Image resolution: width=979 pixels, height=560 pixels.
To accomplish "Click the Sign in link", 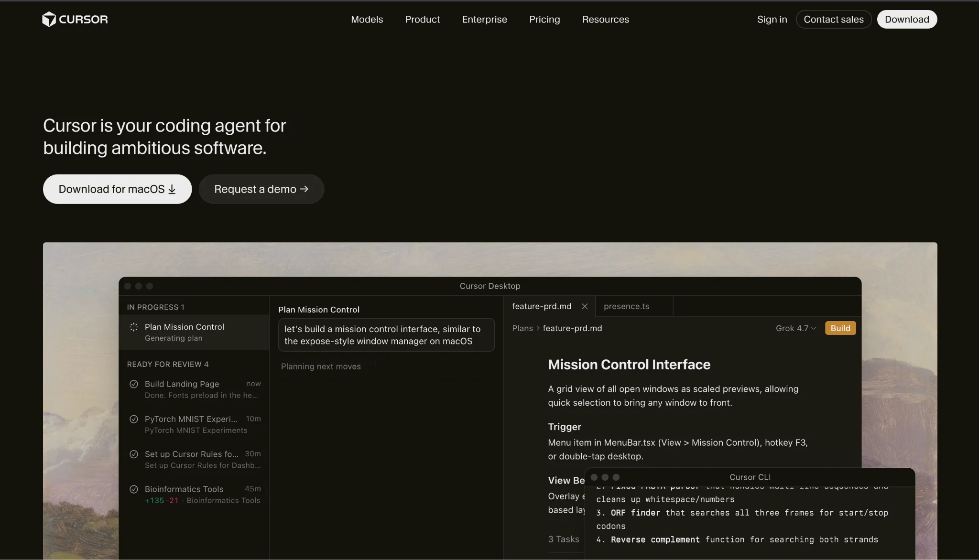I will click(x=772, y=20).
